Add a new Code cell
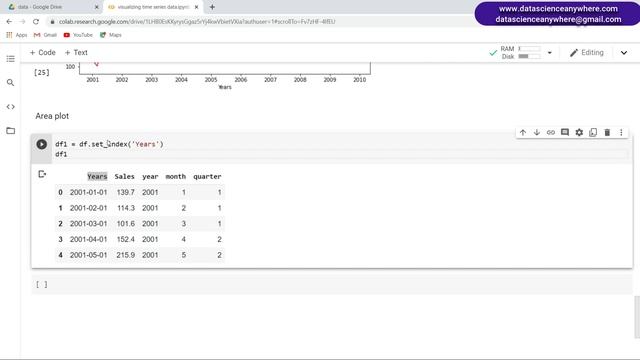640x360 pixels. [x=42, y=53]
